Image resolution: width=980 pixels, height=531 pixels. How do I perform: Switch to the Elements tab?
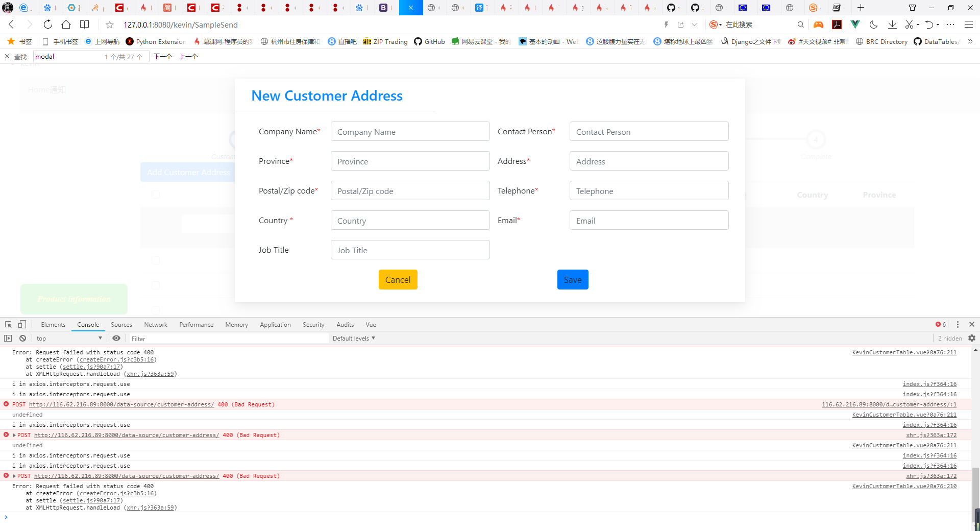(x=53, y=324)
